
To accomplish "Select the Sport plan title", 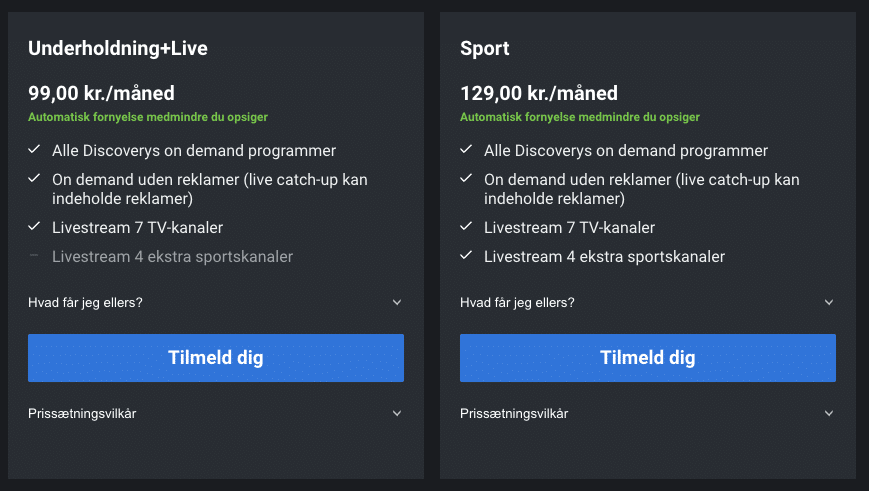I will (x=484, y=49).
